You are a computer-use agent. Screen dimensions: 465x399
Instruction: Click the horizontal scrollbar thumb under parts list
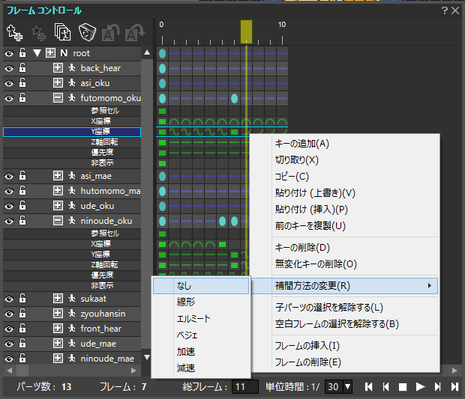[22, 370]
